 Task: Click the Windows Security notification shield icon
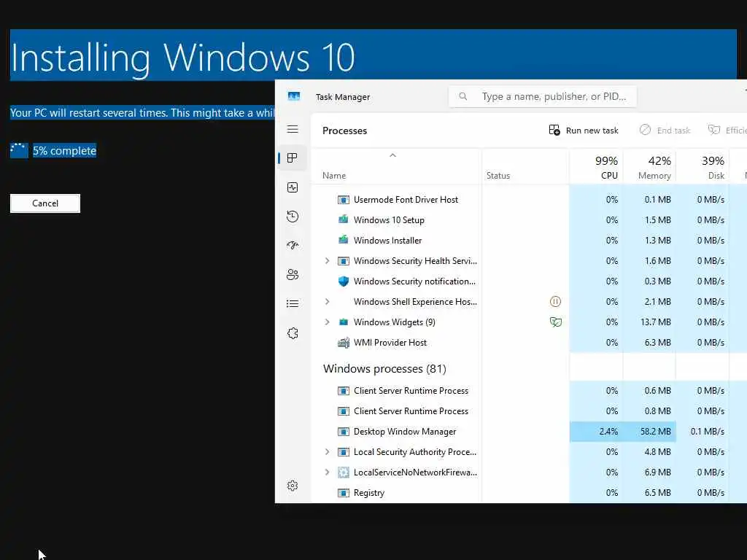pyautogui.click(x=343, y=281)
